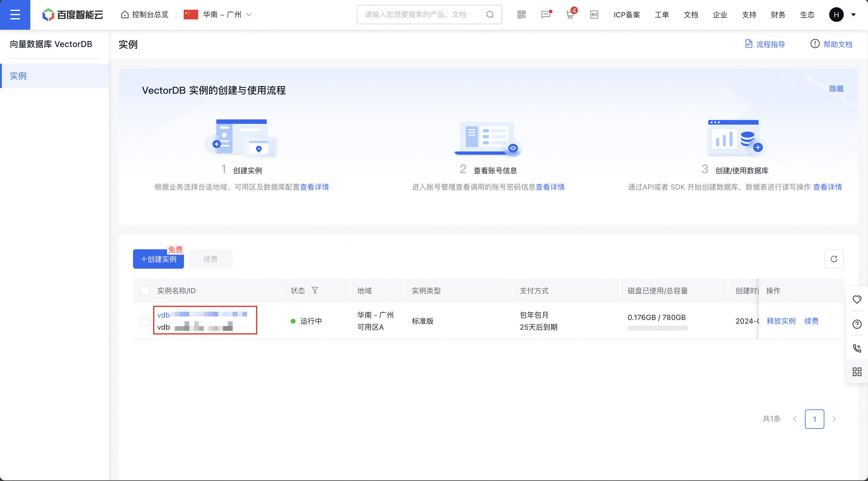Open 文档 menu
Image resolution: width=868 pixels, height=481 pixels.
(x=691, y=15)
